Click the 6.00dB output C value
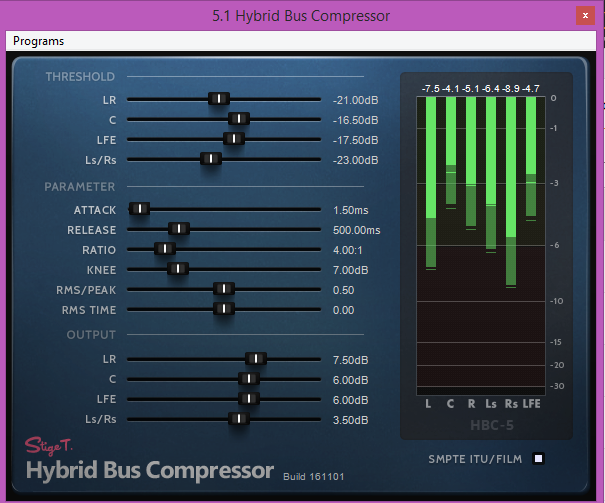Viewport: 605px width, 503px height. (350, 380)
